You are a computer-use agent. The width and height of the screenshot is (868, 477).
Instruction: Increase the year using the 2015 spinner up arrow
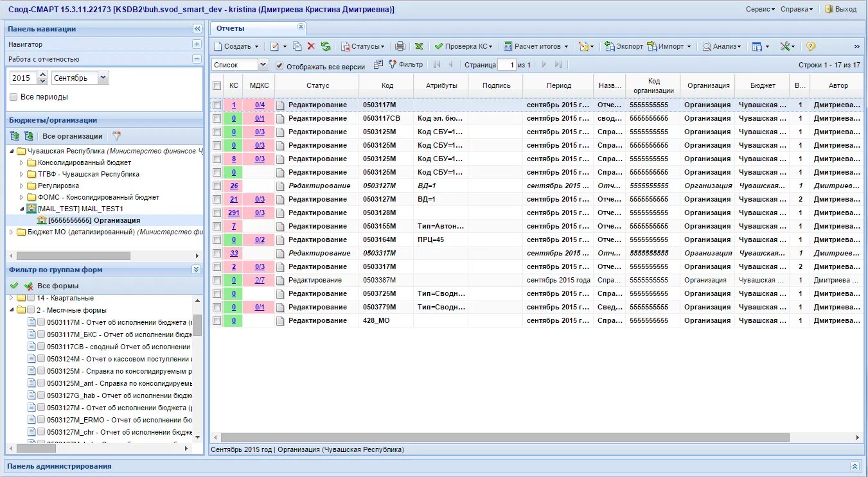pos(42,74)
